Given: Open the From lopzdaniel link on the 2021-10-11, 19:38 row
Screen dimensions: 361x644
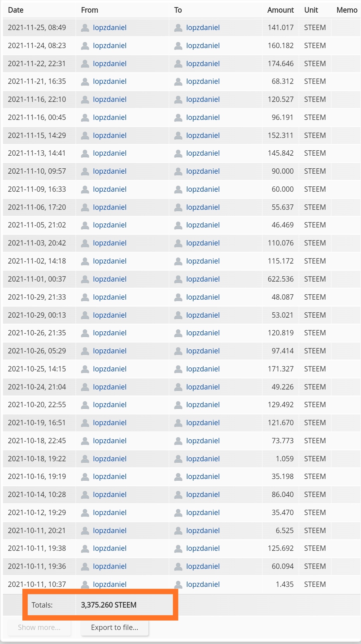Looking at the screenshot, I should coord(110,548).
